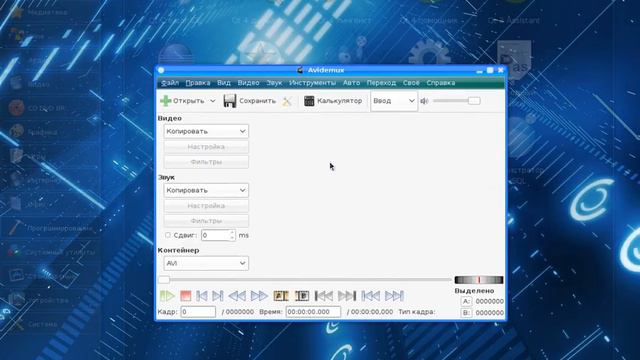Enable the Сдвиг audio shift checkbox
This screenshot has height=360, width=640.
(168, 235)
